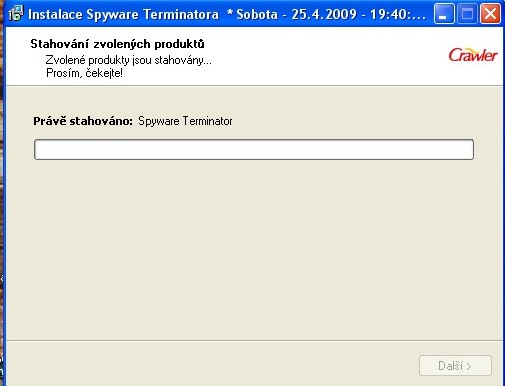Click the arrow on the Další button

coord(469,367)
